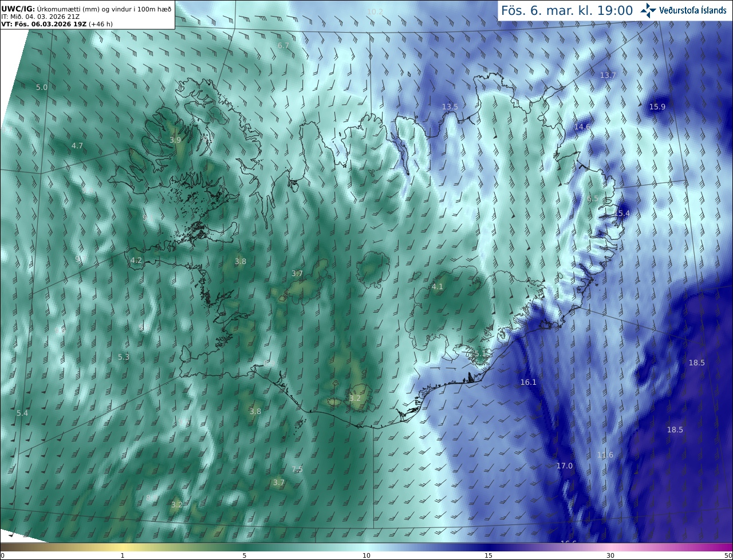This screenshot has height=560, width=733.
Task: Click the 15 label on the color scale
Action: (488, 555)
